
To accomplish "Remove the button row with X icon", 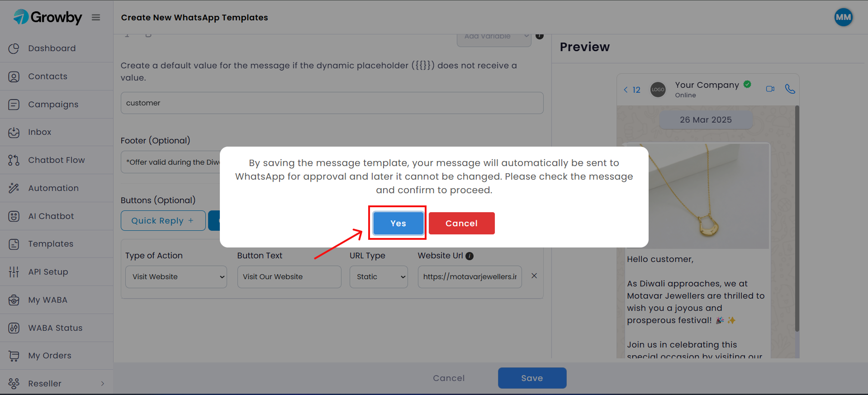I will point(534,276).
